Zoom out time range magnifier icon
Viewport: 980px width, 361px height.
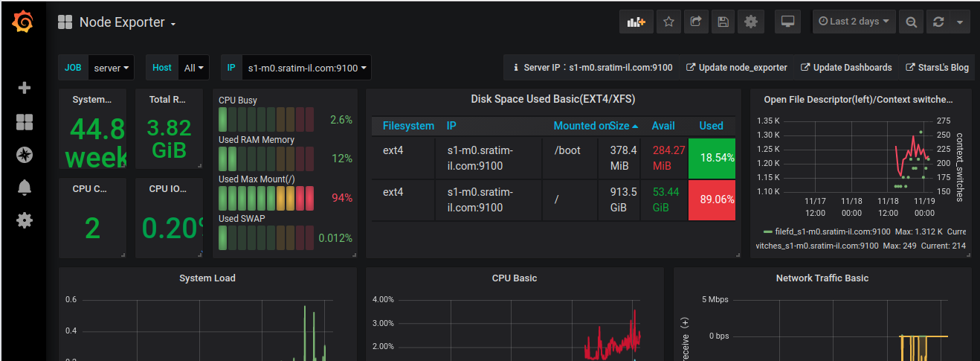pos(911,22)
